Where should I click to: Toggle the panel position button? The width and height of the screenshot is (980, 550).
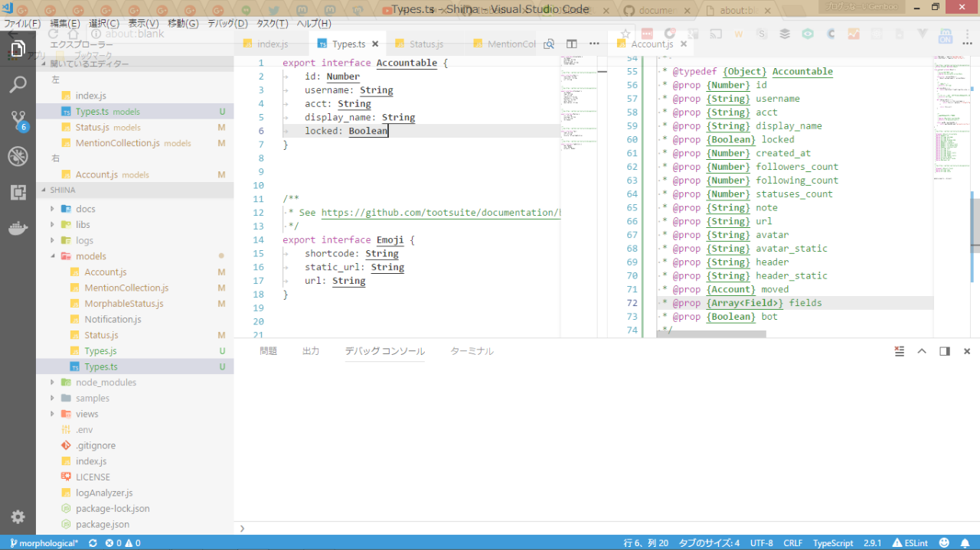(x=945, y=351)
